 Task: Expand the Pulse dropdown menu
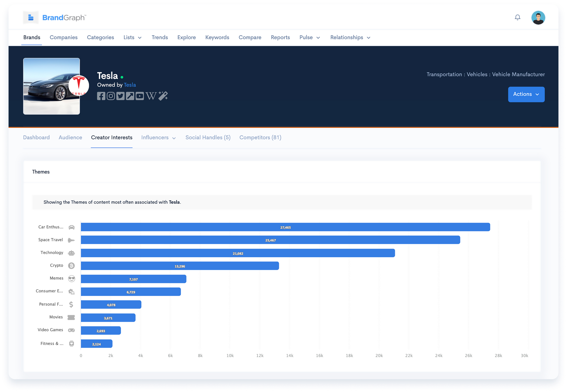click(309, 37)
